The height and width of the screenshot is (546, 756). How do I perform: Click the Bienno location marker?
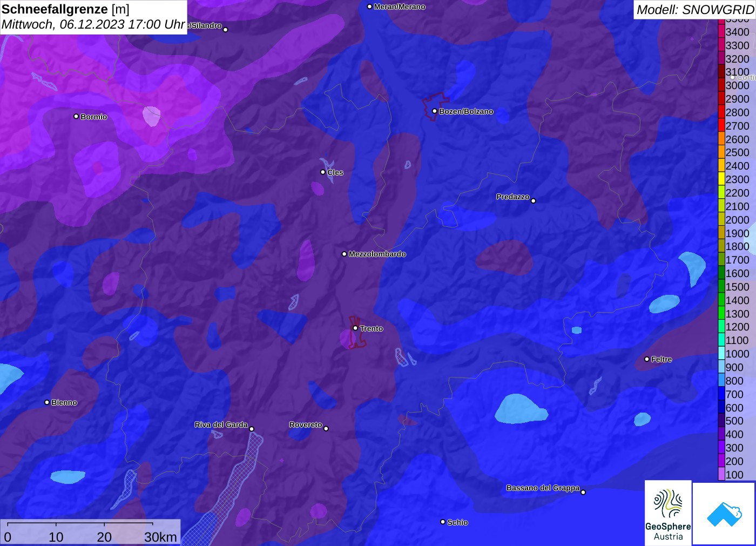pos(47,402)
